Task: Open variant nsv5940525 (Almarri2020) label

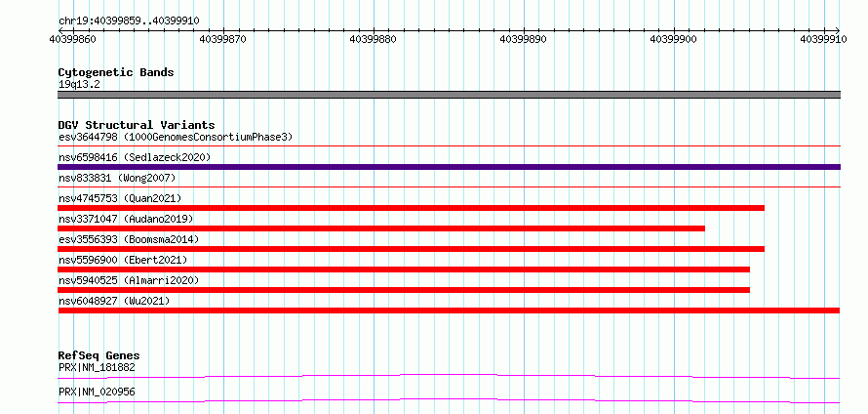Action: (129, 280)
